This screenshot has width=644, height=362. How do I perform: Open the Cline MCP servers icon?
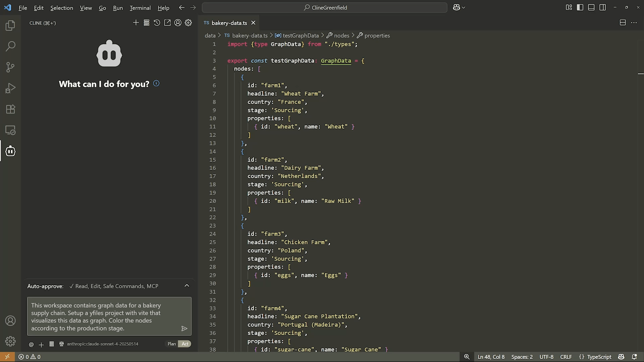[x=147, y=23]
